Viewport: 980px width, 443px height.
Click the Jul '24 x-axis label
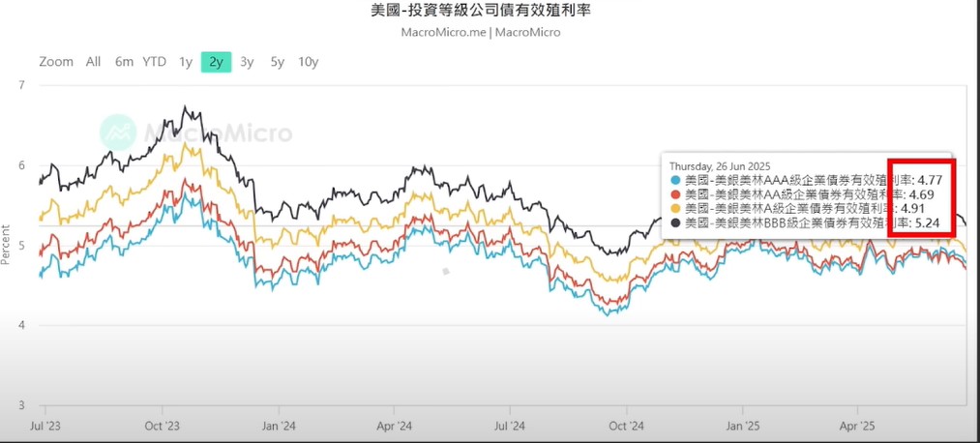pos(510,426)
